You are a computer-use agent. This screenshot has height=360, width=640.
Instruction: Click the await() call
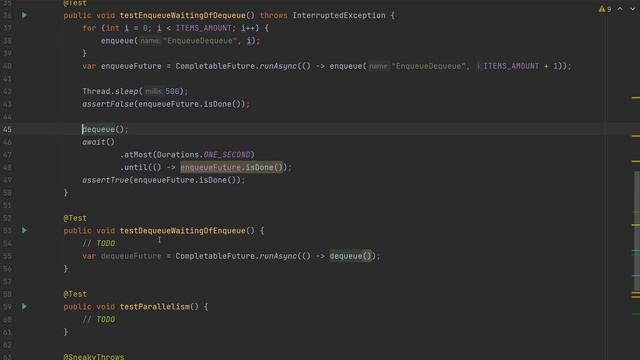point(98,142)
